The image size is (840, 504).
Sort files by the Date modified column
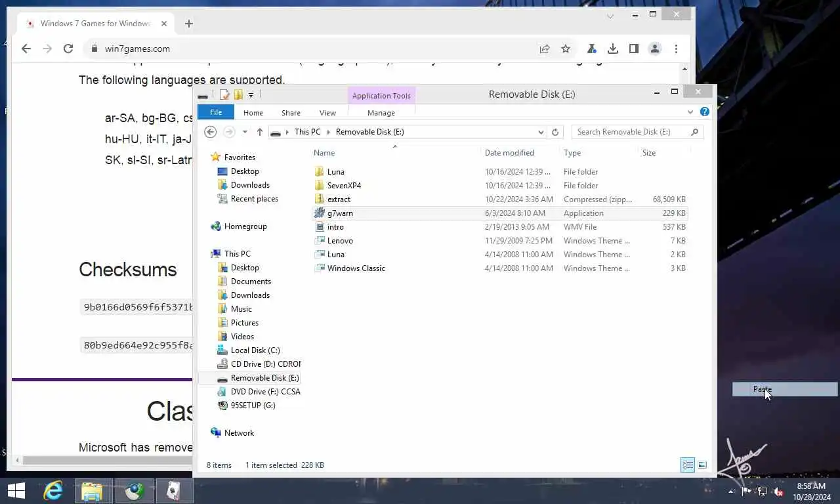pos(509,153)
